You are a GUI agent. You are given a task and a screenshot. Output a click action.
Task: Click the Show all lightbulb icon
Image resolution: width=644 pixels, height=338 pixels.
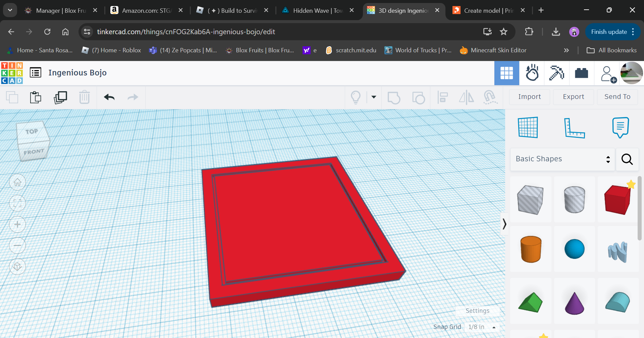tap(356, 97)
